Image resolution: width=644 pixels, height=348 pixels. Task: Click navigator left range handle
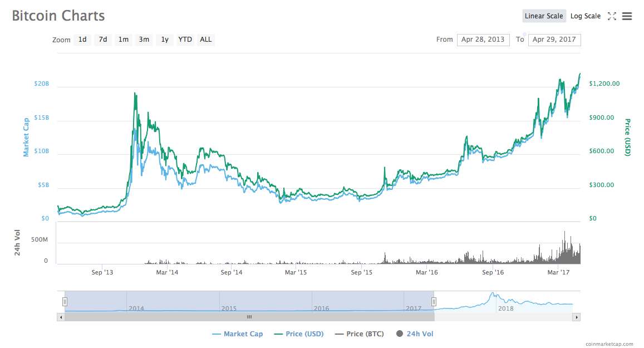click(x=65, y=301)
